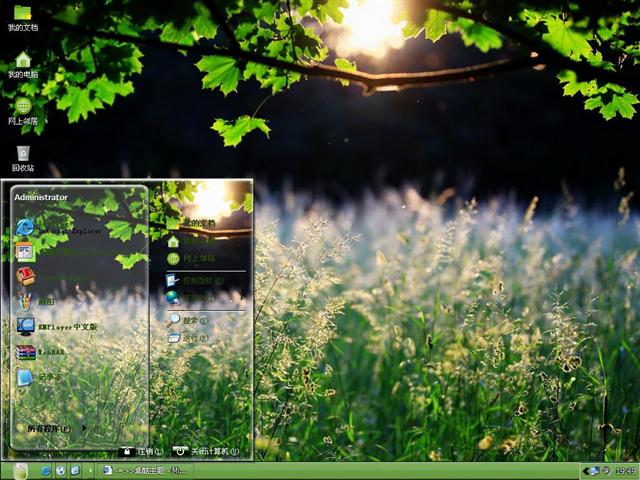Click the Start orb on taskbar
The height and width of the screenshot is (480, 640).
(18, 470)
